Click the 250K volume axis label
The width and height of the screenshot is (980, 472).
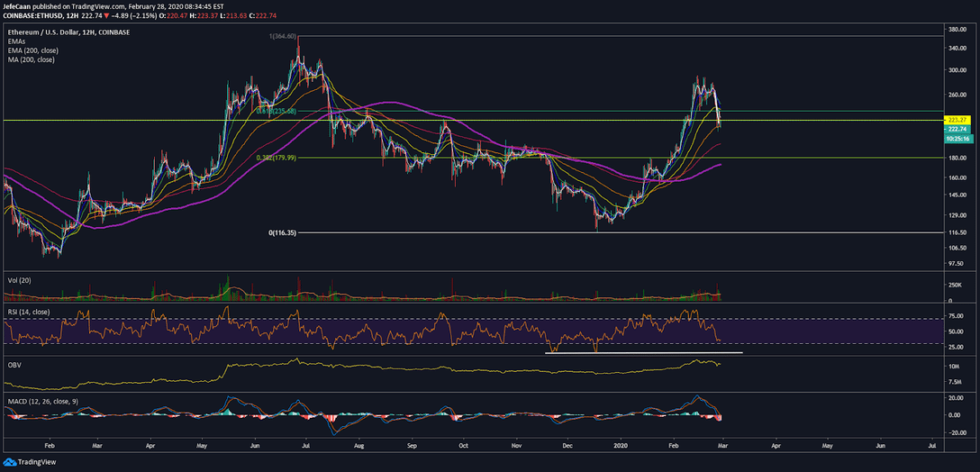pos(956,284)
